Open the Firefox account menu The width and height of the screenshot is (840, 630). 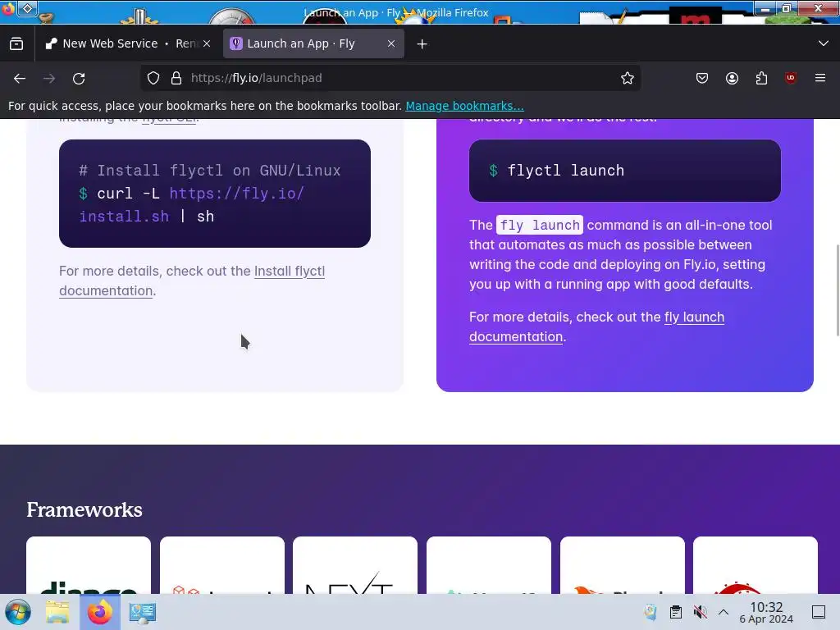pyautogui.click(x=732, y=78)
